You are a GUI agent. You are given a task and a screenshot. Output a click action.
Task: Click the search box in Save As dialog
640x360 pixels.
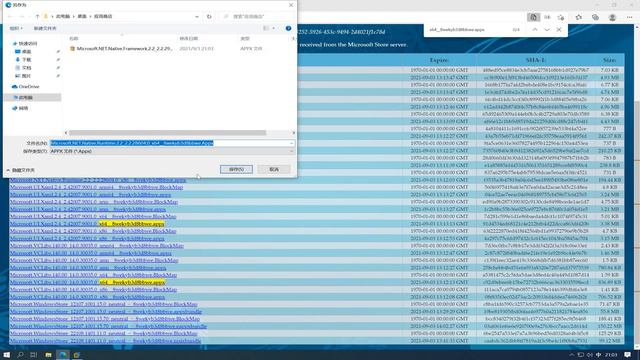[258, 16]
